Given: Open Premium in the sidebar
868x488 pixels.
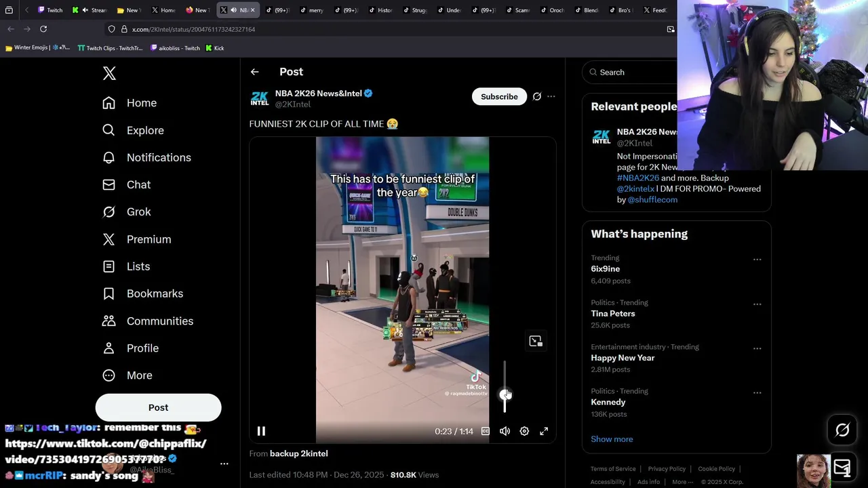Looking at the screenshot, I should pos(137,239).
